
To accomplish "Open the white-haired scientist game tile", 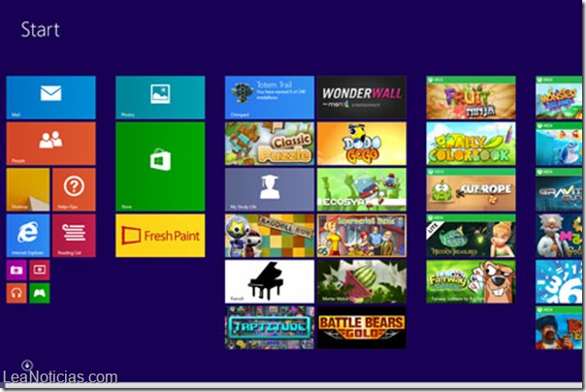I will point(559,236).
